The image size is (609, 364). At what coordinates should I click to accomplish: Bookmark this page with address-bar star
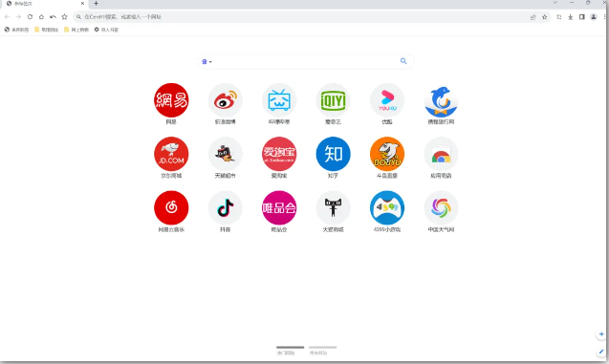coord(545,17)
